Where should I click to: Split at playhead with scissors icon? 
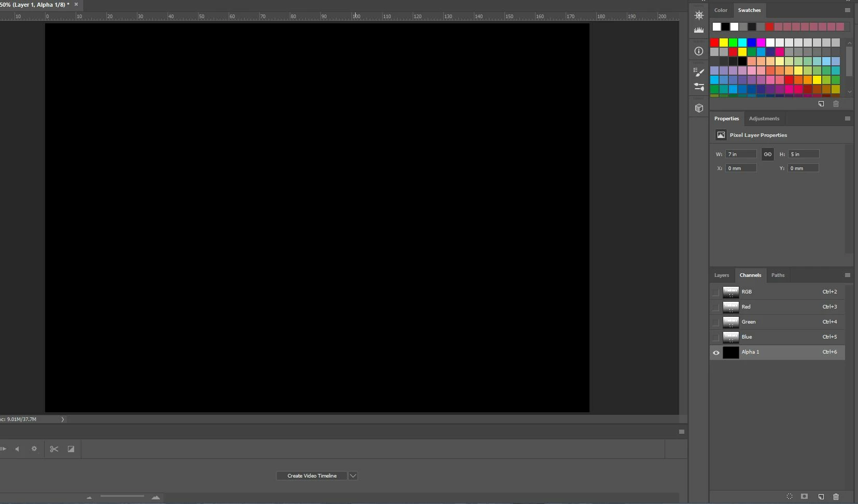pos(54,449)
